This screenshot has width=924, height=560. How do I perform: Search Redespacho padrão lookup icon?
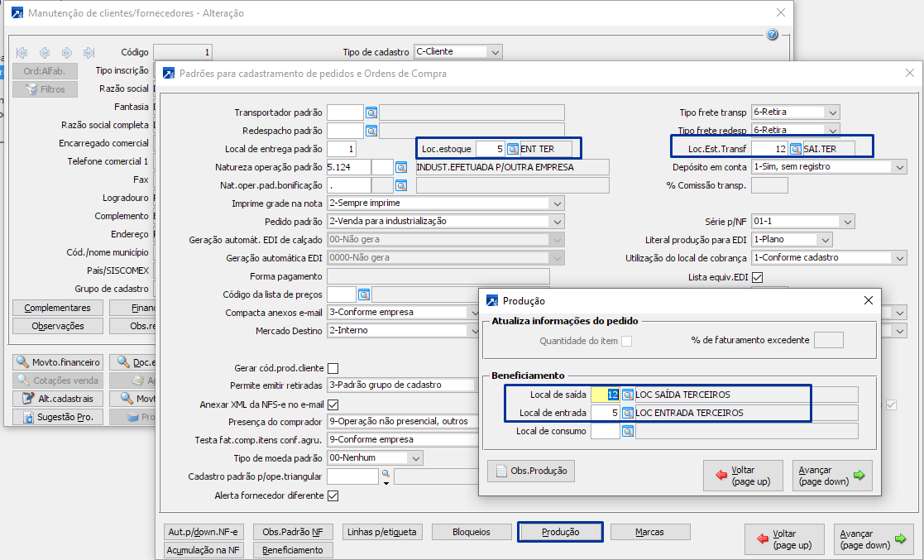click(371, 131)
